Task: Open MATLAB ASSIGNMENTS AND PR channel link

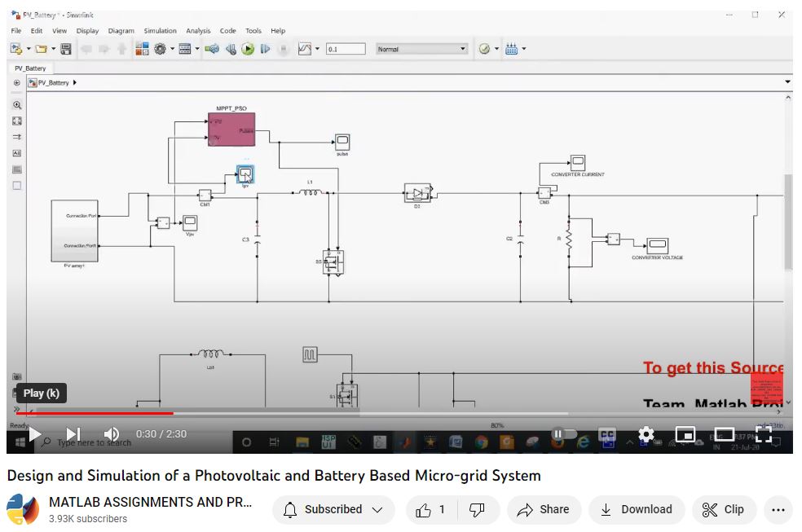Action: 150,503
